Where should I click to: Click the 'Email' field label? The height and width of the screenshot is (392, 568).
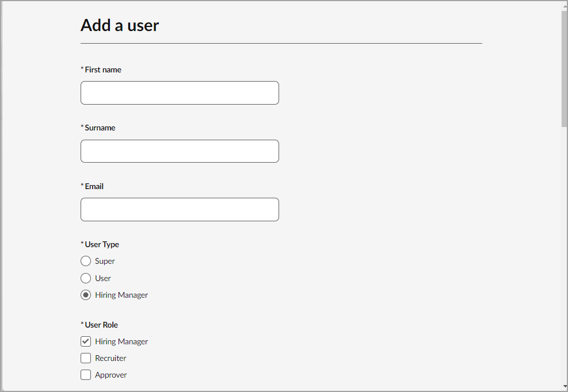coord(94,186)
